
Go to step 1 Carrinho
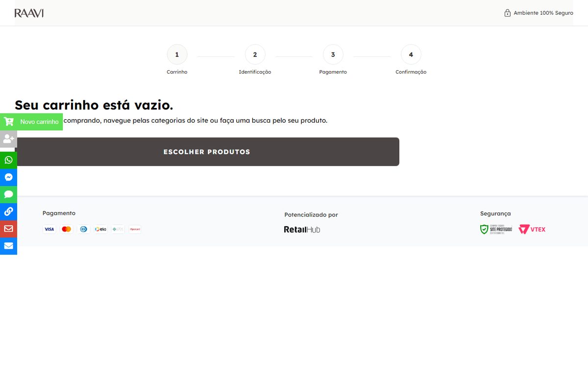(177, 60)
